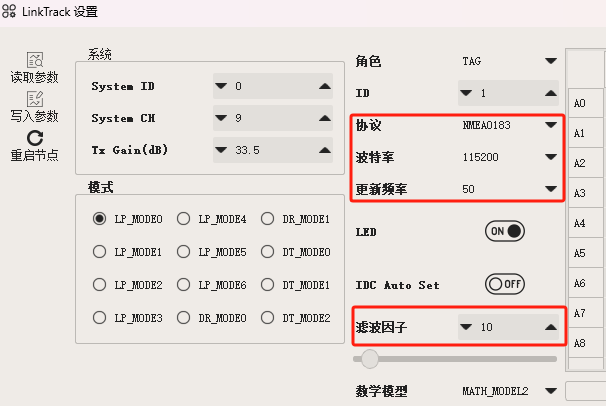This screenshot has width=606, height=406.
Task: Decrease System ID with down arrow
Action: [221, 86]
